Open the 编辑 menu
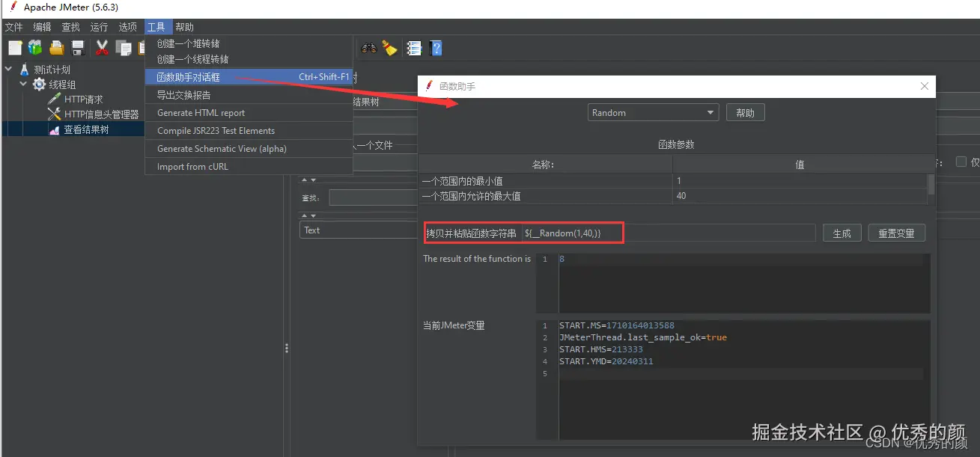 (x=42, y=27)
